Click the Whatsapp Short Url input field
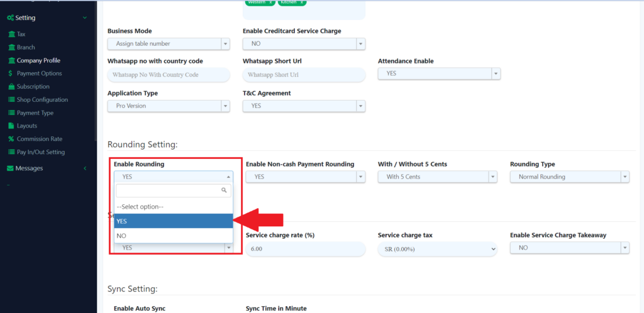 point(304,75)
